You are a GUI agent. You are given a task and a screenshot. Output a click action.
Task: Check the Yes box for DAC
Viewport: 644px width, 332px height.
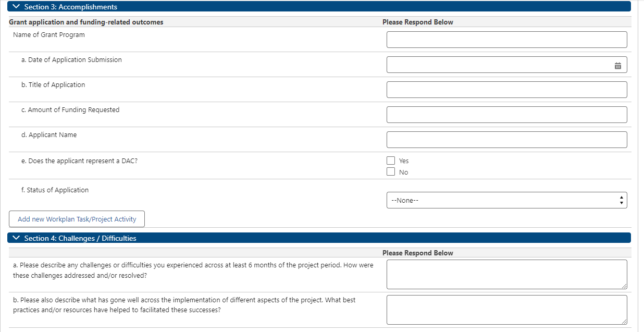(x=391, y=161)
